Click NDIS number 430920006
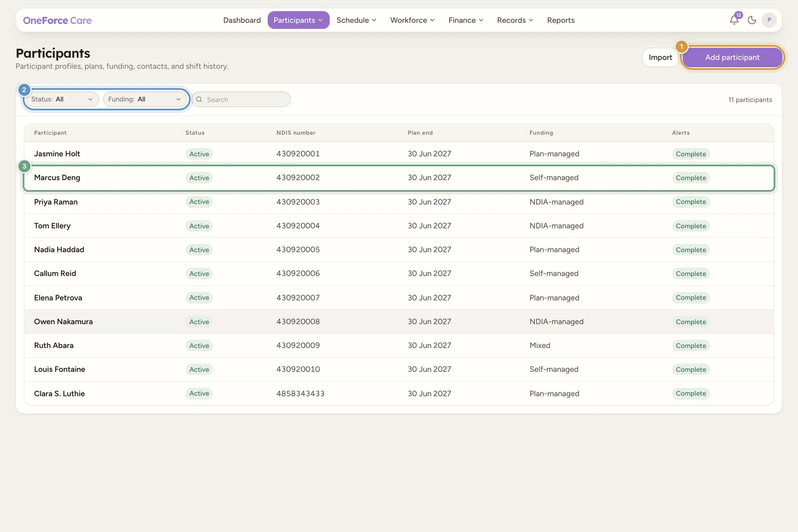The image size is (798, 532). pyautogui.click(x=298, y=274)
